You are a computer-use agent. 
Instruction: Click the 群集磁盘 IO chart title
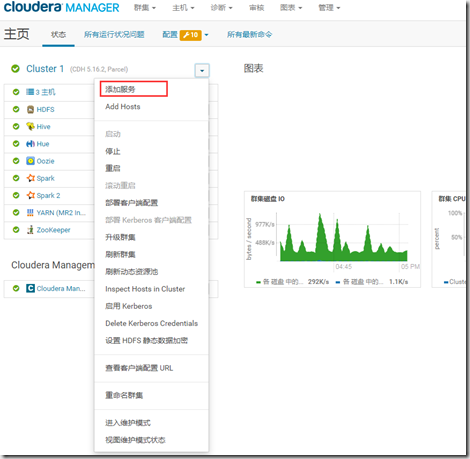pos(268,199)
